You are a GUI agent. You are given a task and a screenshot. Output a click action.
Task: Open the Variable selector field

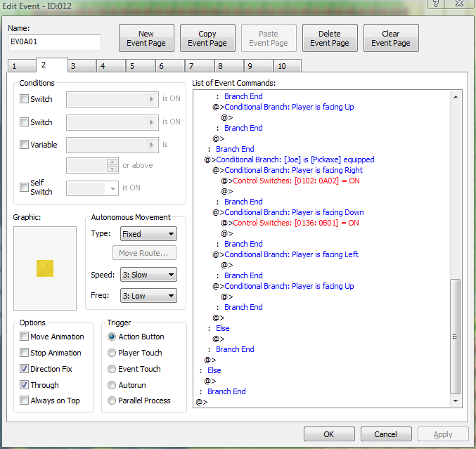coord(112,145)
